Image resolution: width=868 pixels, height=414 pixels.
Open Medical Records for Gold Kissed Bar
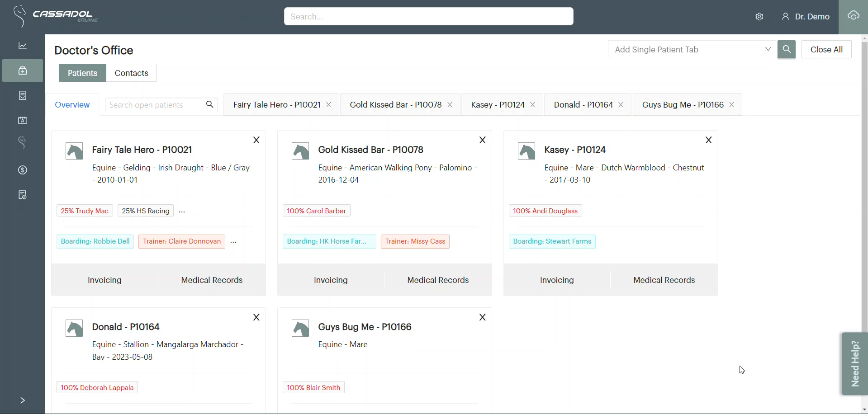tap(438, 280)
